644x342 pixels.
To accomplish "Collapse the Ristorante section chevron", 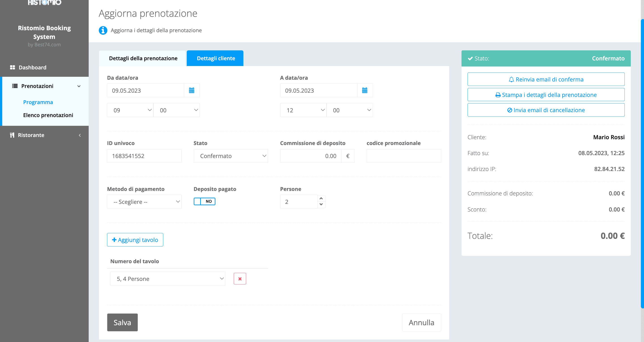I will 79,135.
